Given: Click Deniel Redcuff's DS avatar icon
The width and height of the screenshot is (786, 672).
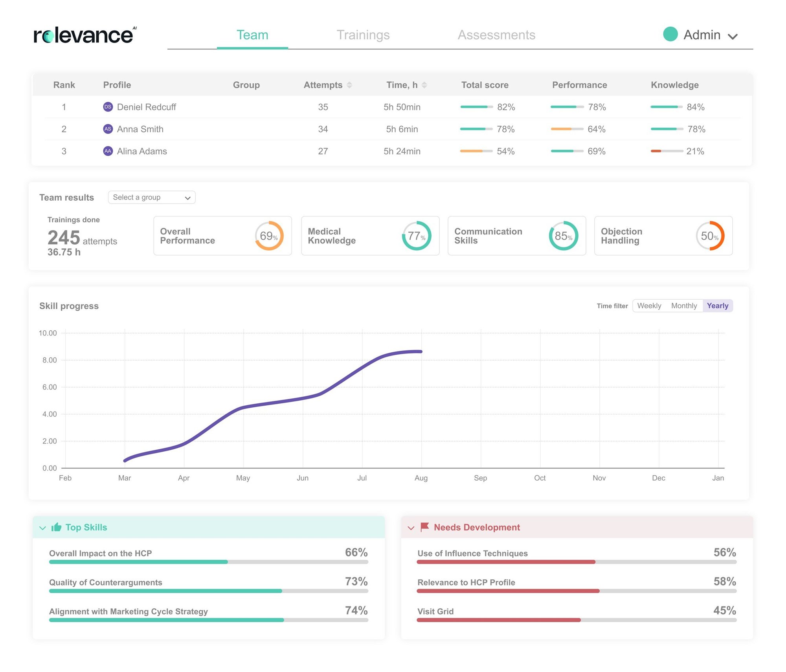Looking at the screenshot, I should tap(108, 107).
